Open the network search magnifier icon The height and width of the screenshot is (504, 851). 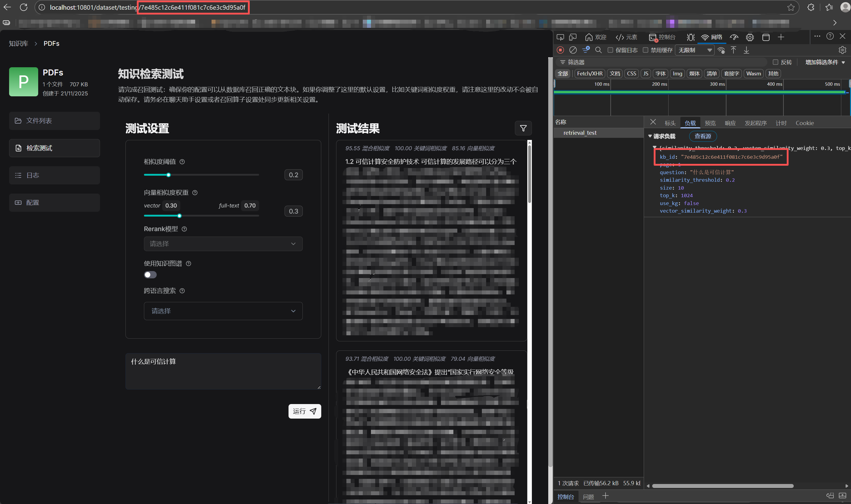tap(598, 50)
